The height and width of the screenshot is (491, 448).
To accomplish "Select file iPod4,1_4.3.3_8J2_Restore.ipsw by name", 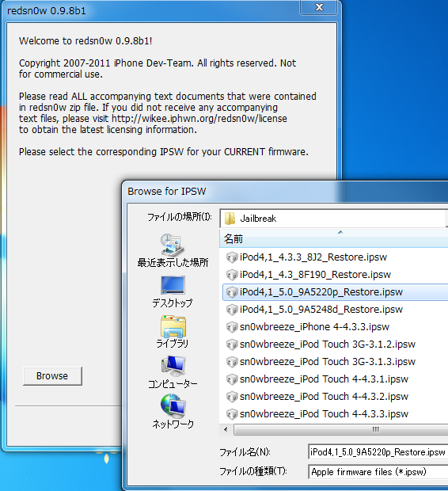I will tap(313, 257).
